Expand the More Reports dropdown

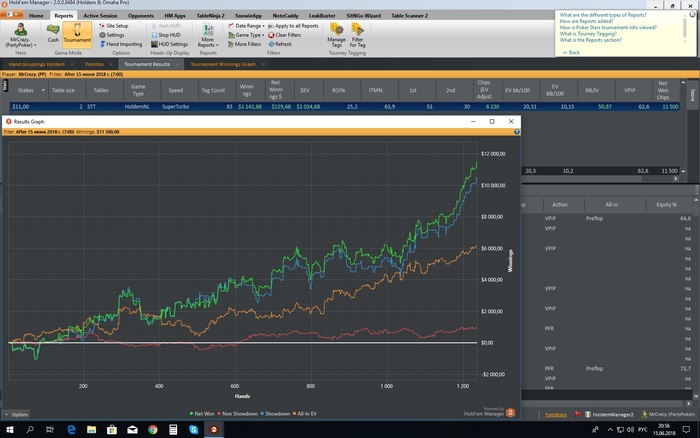(x=217, y=45)
